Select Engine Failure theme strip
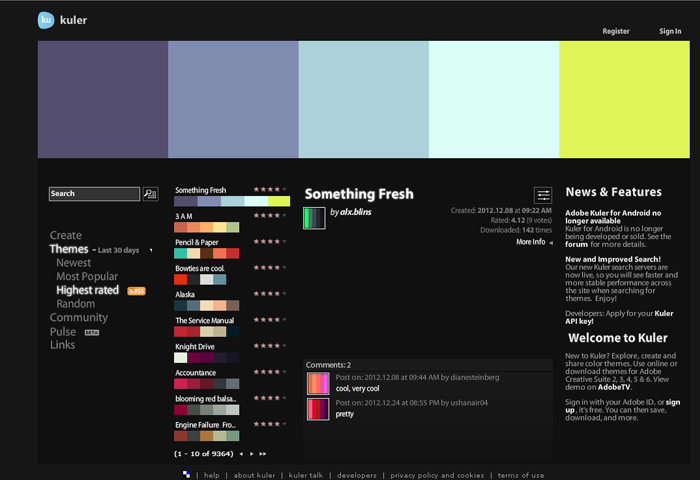The height and width of the screenshot is (480, 700). [207, 436]
